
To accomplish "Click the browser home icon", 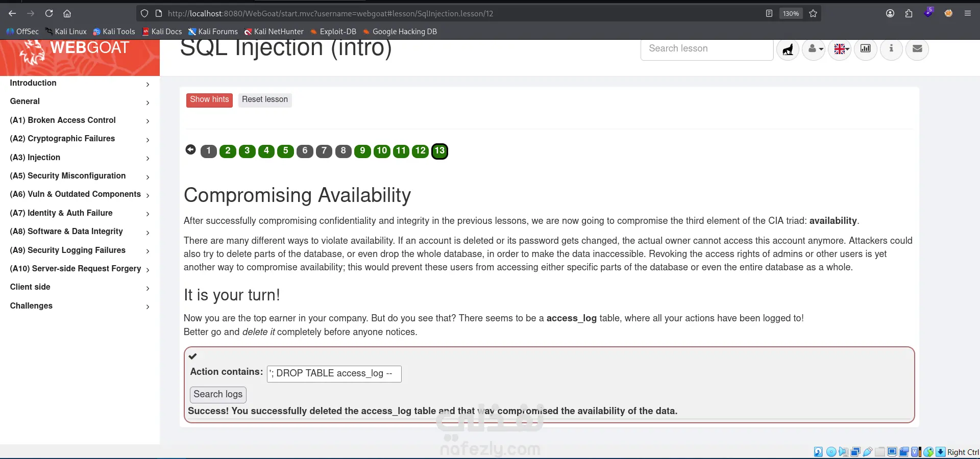I will click(x=67, y=13).
